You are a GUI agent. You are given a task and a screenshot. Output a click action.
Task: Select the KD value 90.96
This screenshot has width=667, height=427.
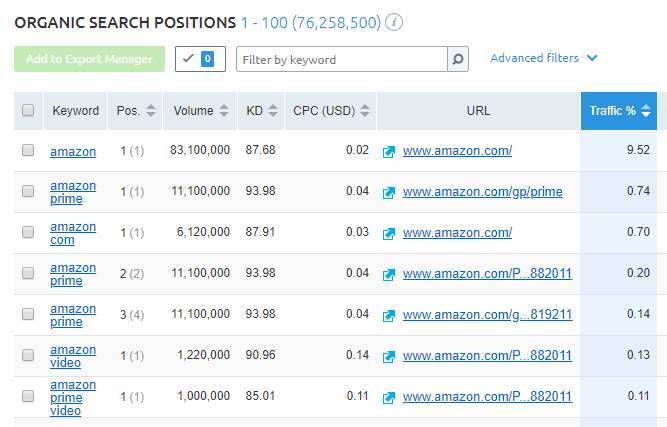[x=260, y=355]
